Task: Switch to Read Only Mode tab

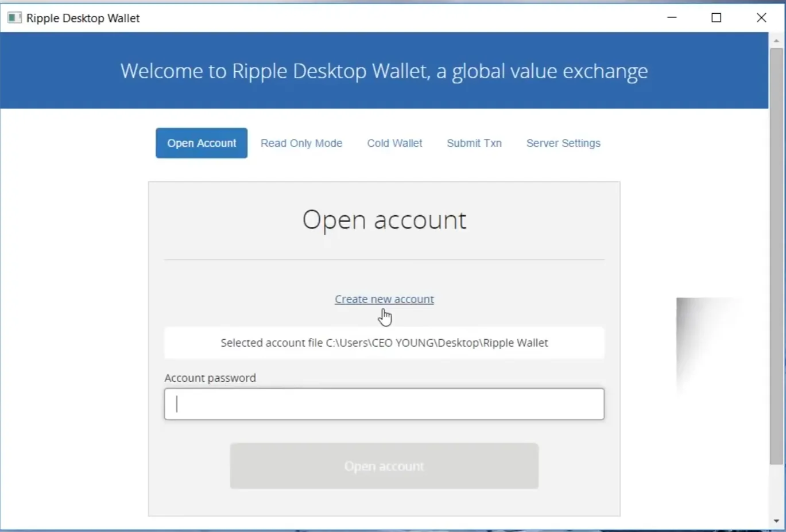Action: (x=301, y=143)
